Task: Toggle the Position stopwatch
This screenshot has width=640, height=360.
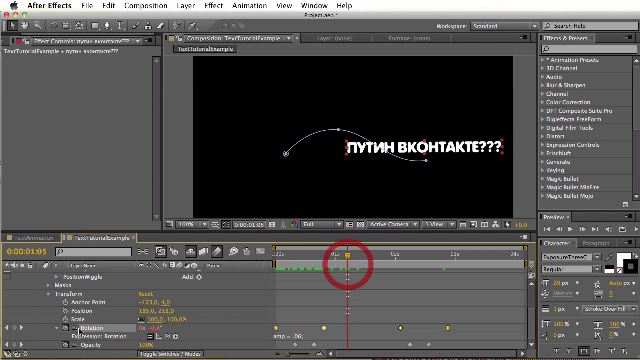Action: point(65,311)
